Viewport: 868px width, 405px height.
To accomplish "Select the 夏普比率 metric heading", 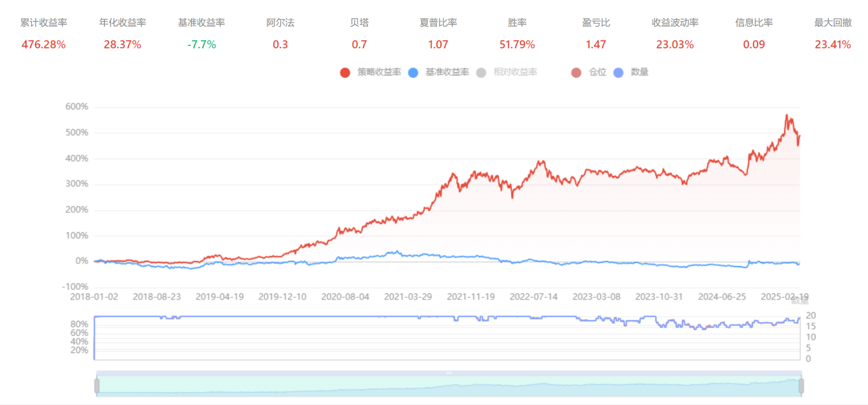I will tap(438, 23).
